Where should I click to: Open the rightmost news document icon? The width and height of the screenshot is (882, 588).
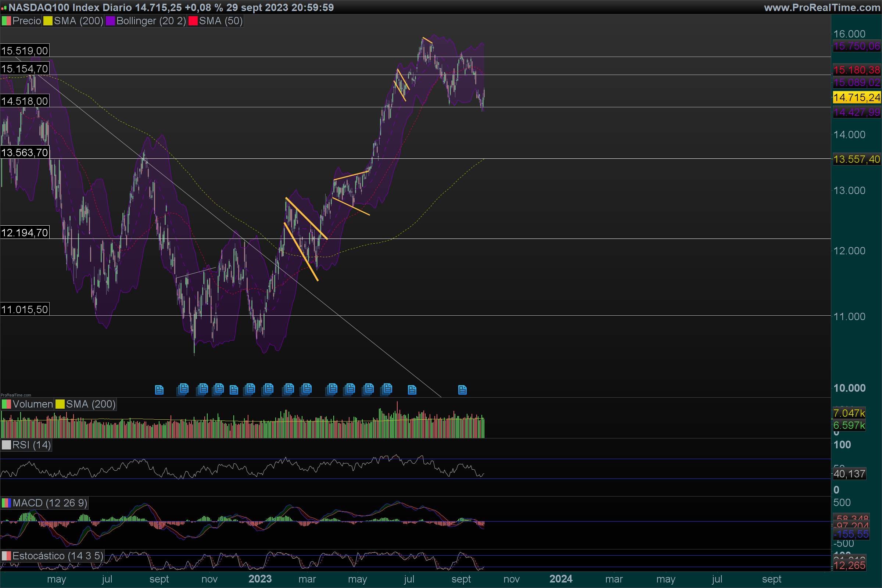(x=462, y=390)
